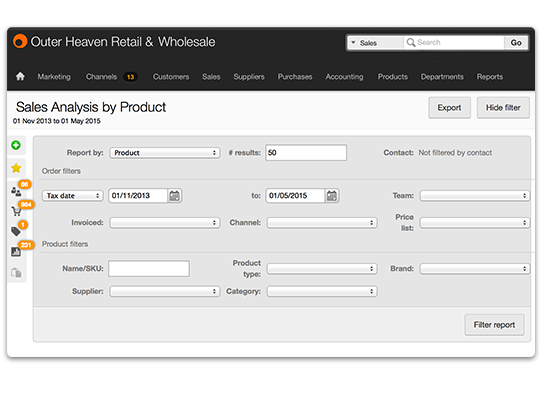The image size is (543, 393).
Task: Open the Sales search scope dropdown
Action: pos(375,43)
